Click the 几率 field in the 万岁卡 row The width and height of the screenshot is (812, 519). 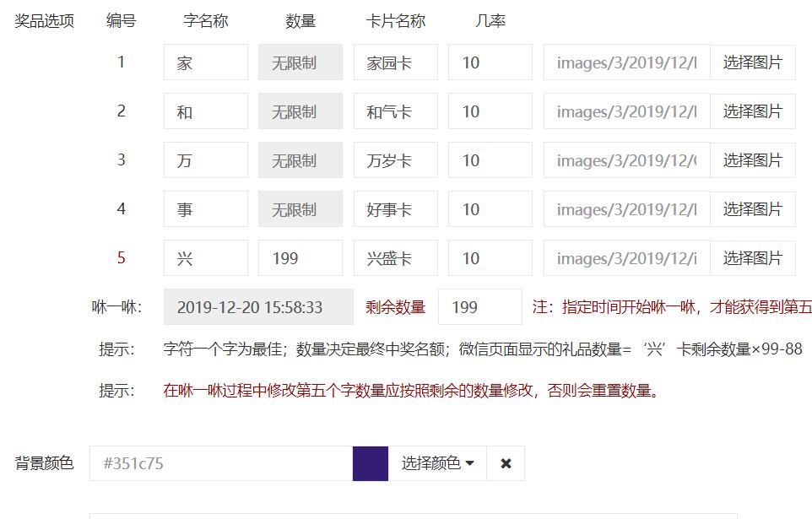tap(490, 160)
